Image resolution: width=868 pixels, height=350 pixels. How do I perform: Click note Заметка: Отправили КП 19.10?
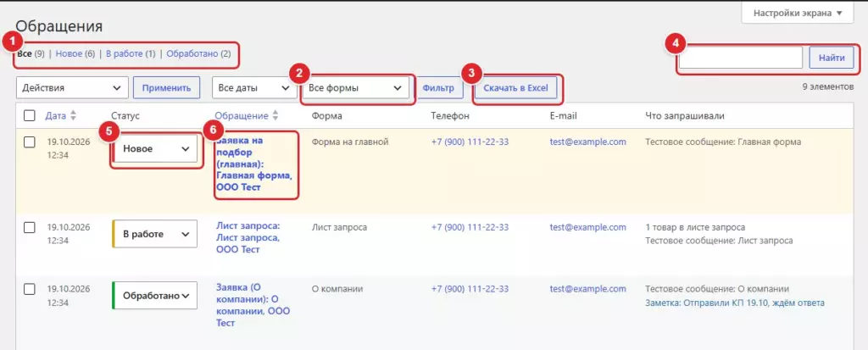point(735,303)
